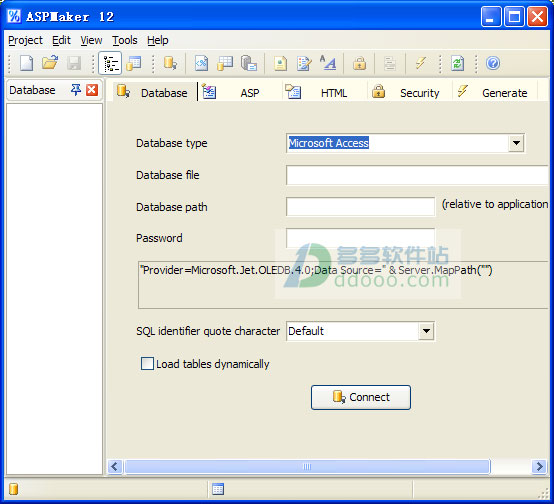Image resolution: width=554 pixels, height=504 pixels.
Task: Click the font style 'A' toolbar icon
Action: (x=328, y=63)
